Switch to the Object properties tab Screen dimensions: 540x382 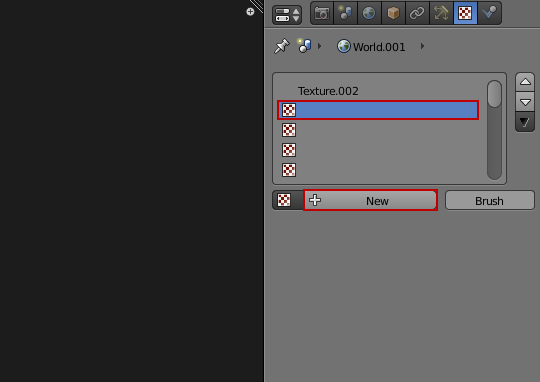393,13
